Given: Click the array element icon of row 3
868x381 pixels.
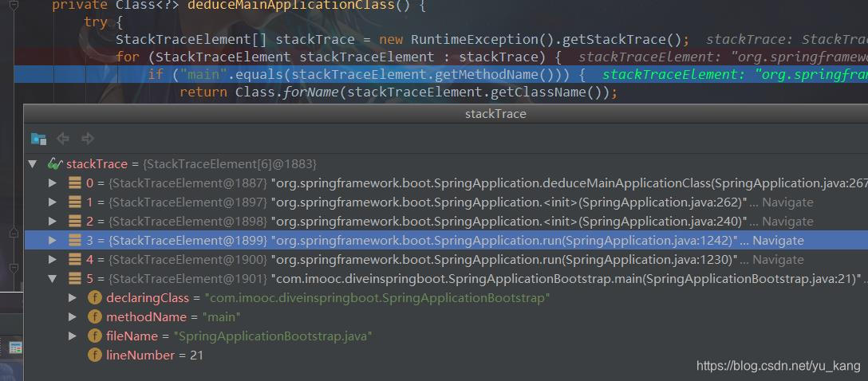Looking at the screenshot, I should pyautogui.click(x=75, y=241).
